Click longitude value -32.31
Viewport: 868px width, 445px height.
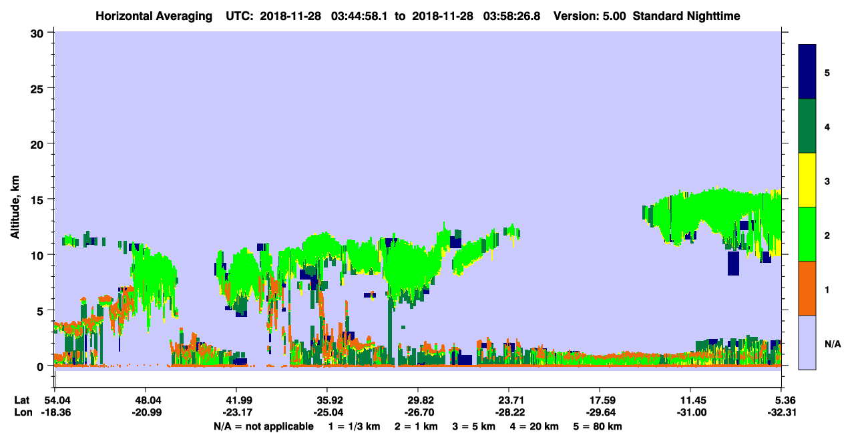[782, 412]
